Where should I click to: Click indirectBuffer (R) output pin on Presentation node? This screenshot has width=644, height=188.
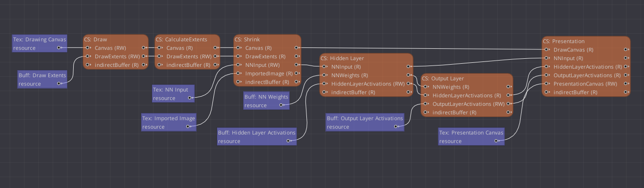[x=626, y=93]
